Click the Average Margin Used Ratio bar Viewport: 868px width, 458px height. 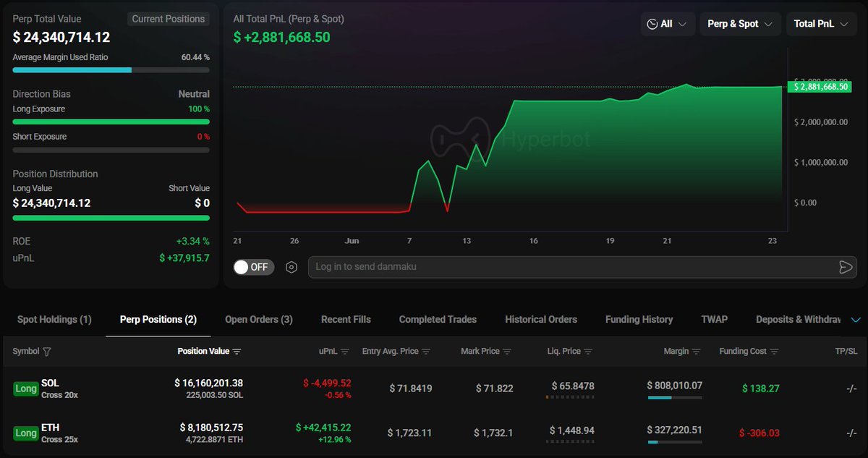(x=111, y=70)
